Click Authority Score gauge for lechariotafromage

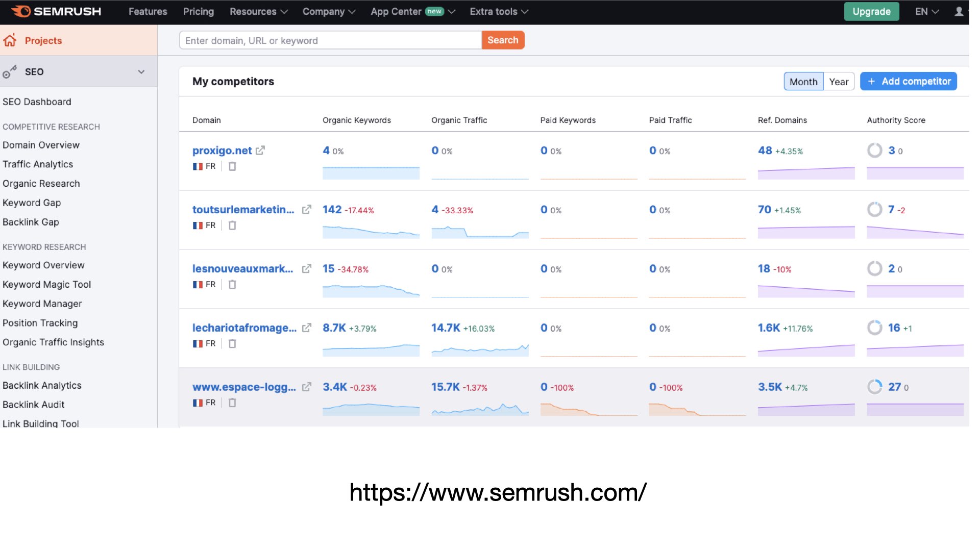[875, 328]
